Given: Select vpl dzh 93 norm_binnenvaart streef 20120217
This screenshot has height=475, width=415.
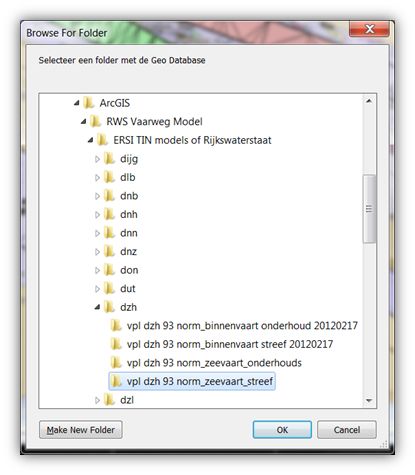Looking at the screenshot, I should pos(230,344).
